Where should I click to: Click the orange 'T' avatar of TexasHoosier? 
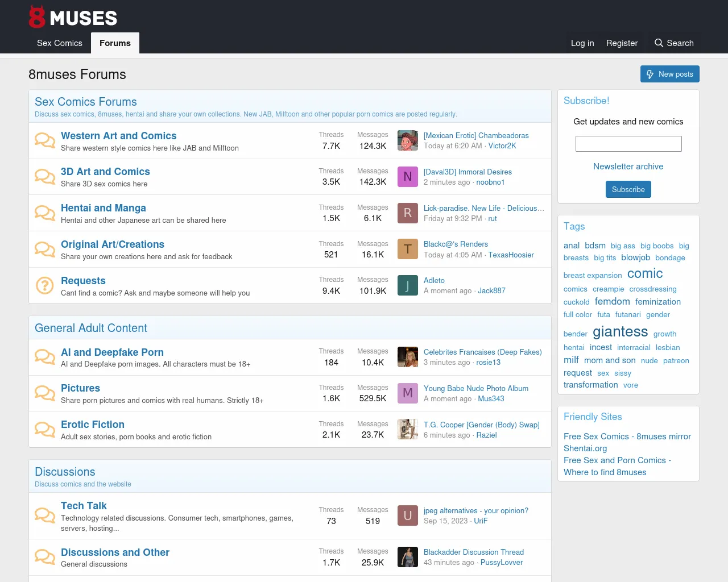coord(407,249)
